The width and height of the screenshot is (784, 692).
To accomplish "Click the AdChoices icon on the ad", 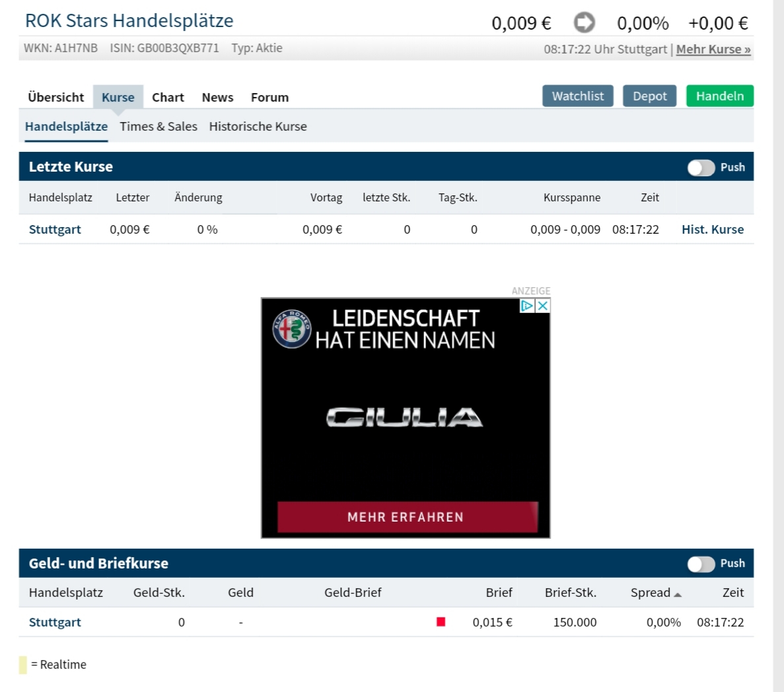I will (527, 306).
